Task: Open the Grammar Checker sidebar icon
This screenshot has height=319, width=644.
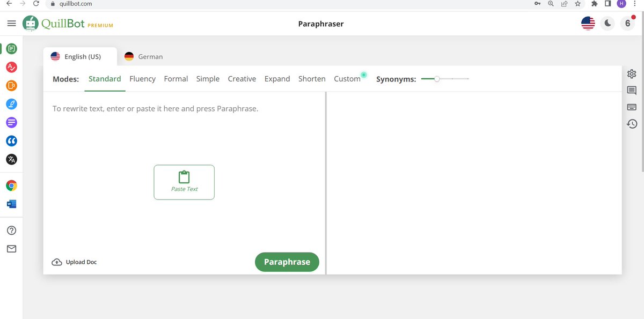Action: pyautogui.click(x=11, y=67)
